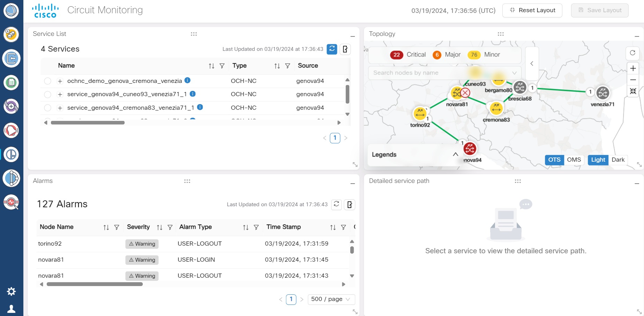Image resolution: width=644 pixels, height=316 pixels.
Task: Switch topology layer to OMS
Action: pyautogui.click(x=574, y=160)
